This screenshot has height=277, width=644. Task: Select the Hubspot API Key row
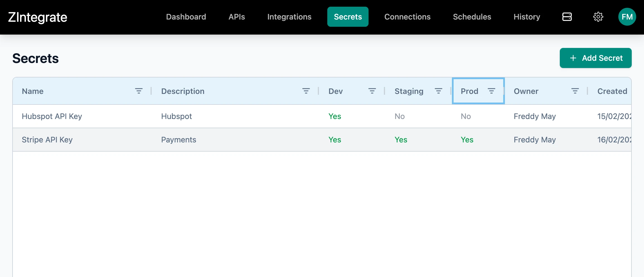coord(52,116)
